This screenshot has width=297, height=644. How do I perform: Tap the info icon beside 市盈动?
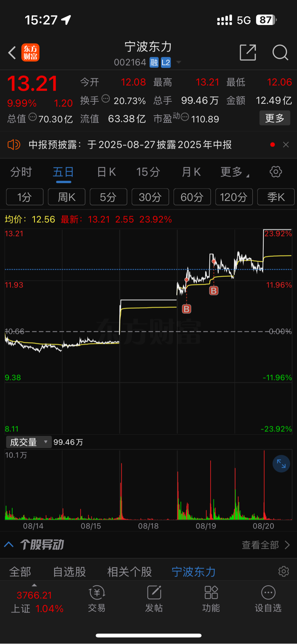(x=185, y=117)
